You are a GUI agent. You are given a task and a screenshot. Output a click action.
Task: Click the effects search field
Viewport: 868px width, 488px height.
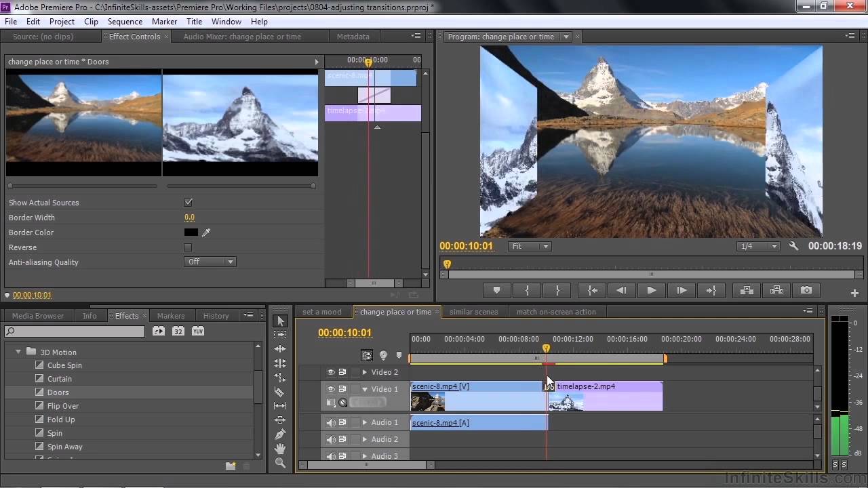coord(75,331)
